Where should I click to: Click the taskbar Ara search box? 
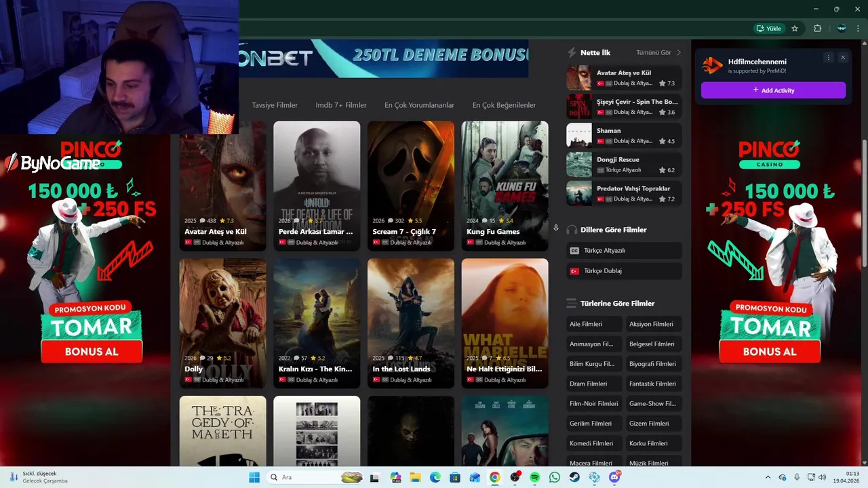coord(315,477)
